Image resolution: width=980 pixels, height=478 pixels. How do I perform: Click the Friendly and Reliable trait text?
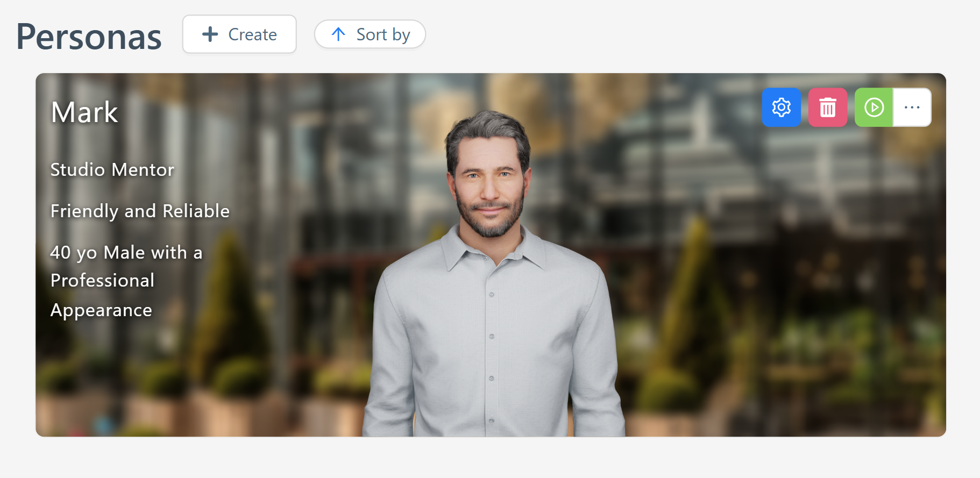[x=140, y=211]
